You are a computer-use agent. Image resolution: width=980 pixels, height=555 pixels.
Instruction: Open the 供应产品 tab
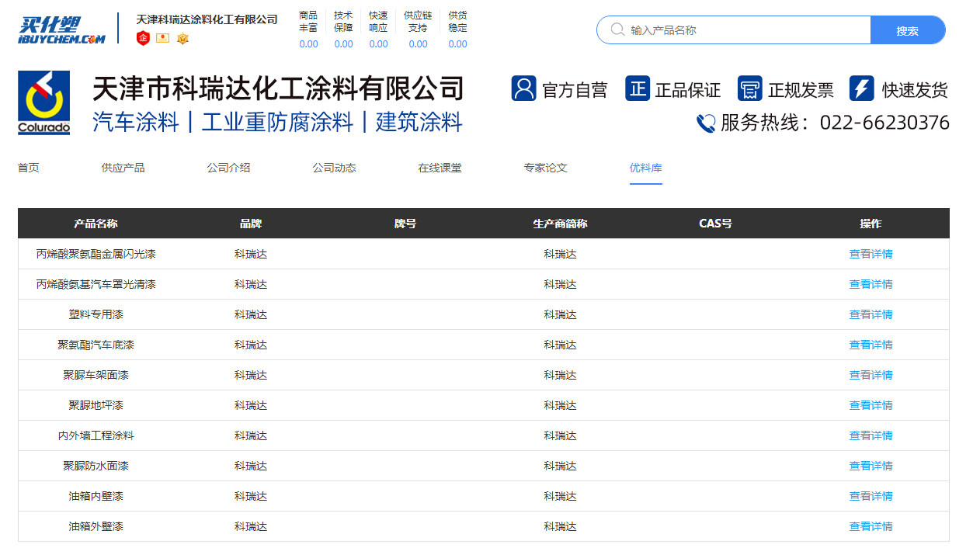pyautogui.click(x=123, y=168)
